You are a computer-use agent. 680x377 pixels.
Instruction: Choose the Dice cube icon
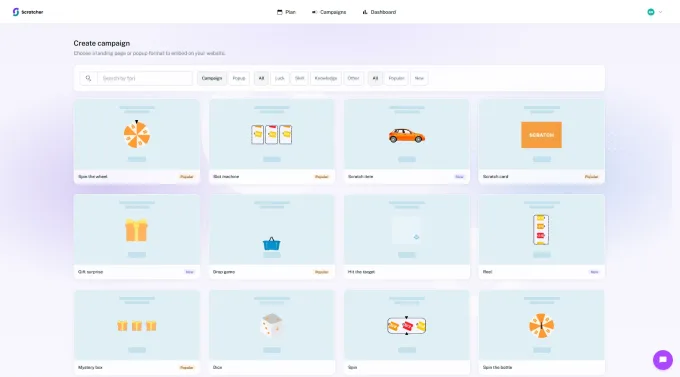[x=271, y=325]
